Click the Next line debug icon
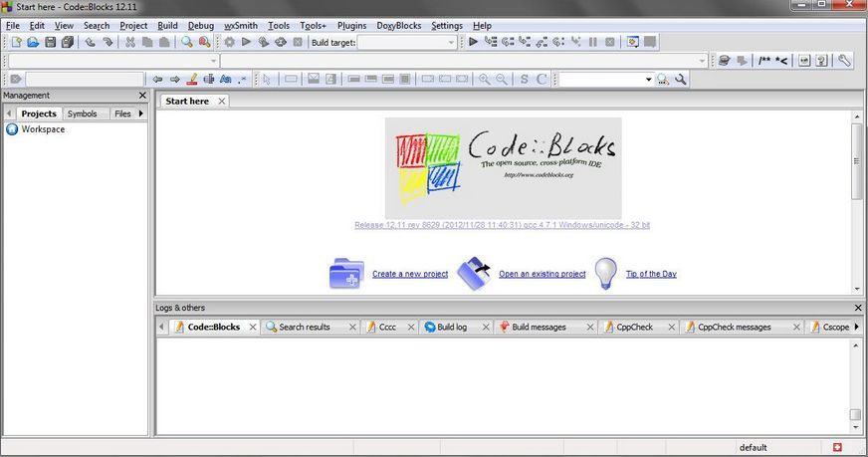868x457 pixels. (508, 42)
